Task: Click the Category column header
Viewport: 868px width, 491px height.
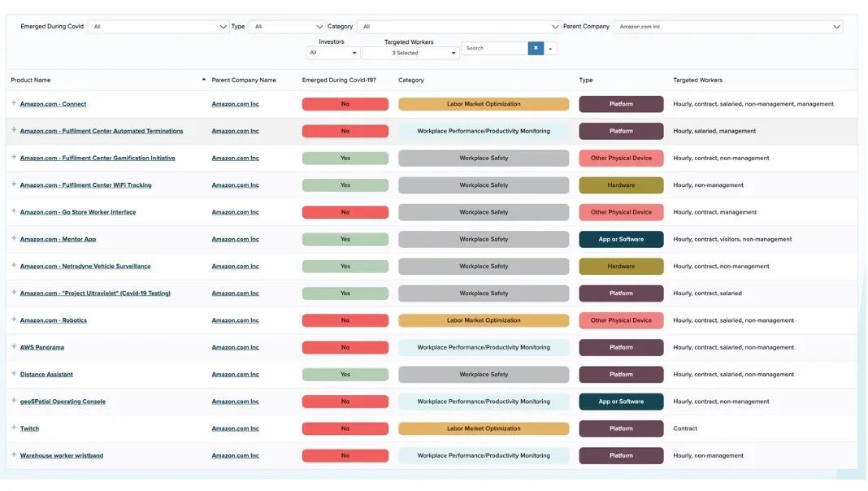Action: click(410, 80)
